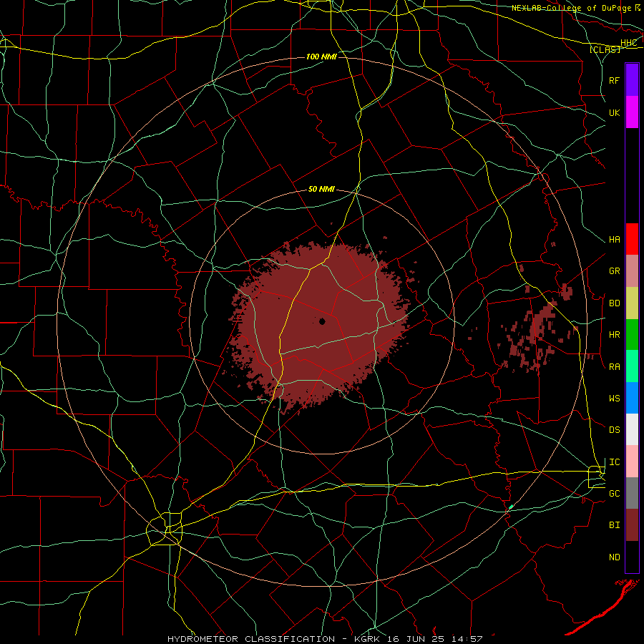Click the HA legend label

615,240
